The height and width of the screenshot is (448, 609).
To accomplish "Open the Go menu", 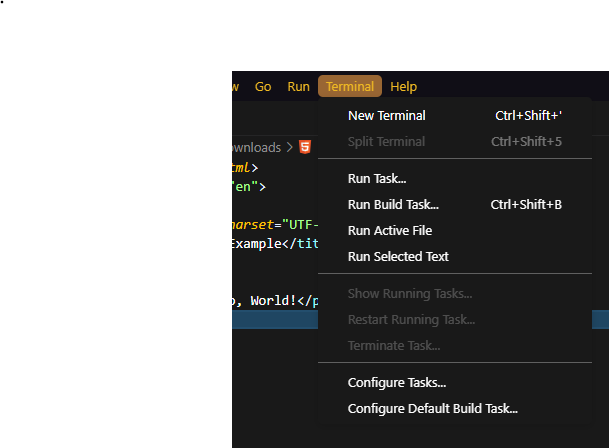I will tap(263, 87).
